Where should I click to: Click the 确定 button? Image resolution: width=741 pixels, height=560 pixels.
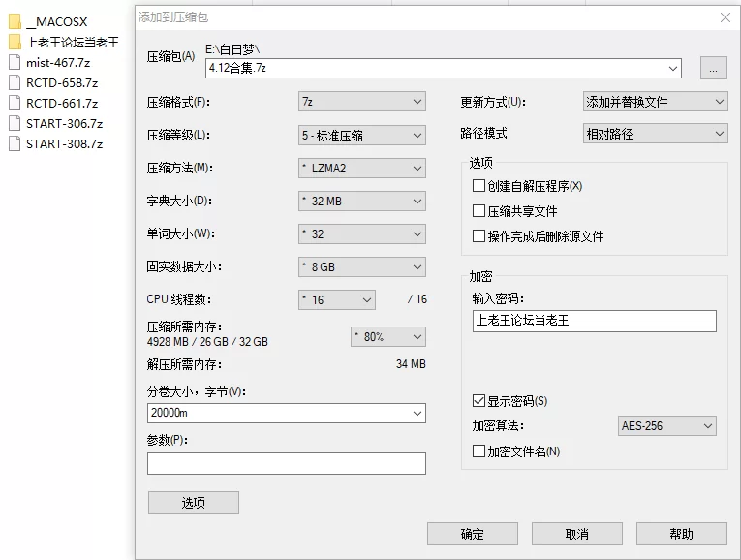[473, 534]
